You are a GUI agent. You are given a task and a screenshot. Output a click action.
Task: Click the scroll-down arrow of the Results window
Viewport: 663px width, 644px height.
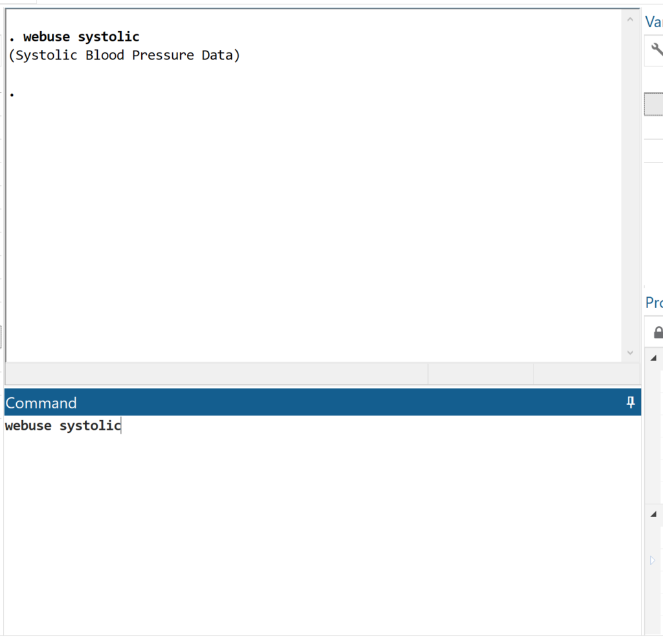tap(630, 352)
